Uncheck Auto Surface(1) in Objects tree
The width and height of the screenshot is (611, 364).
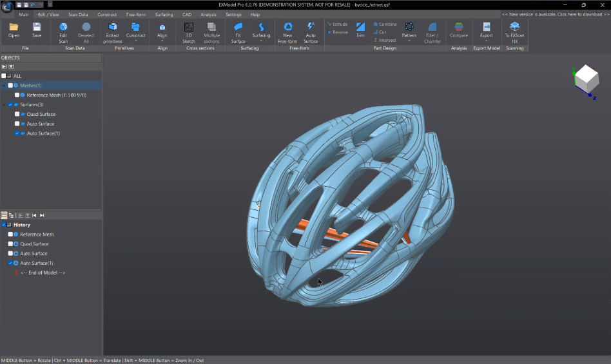coord(17,133)
